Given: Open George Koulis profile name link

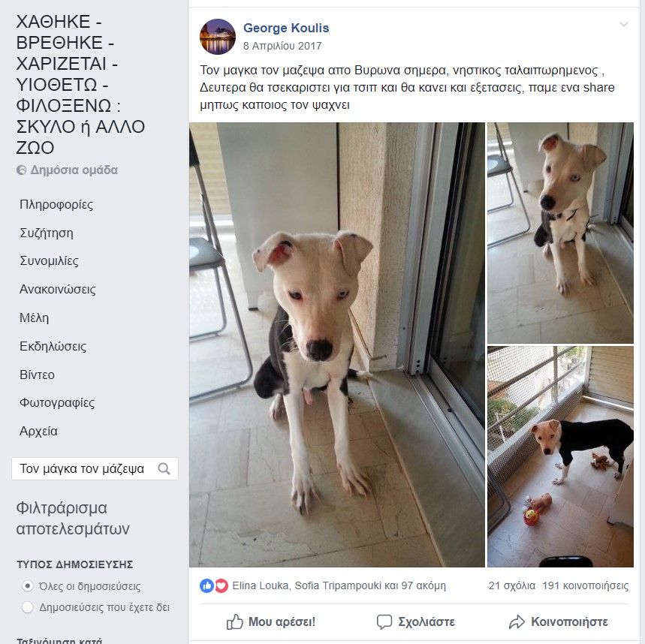Looking at the screenshot, I should click(x=286, y=28).
